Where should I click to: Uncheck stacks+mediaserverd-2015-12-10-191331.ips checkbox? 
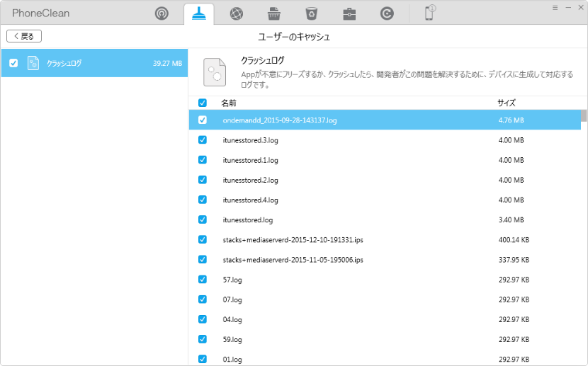point(203,239)
